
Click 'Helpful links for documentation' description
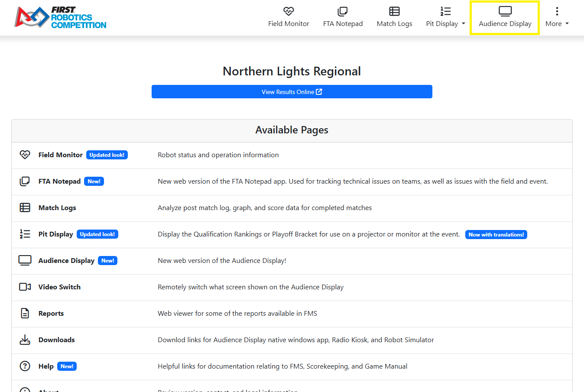(x=282, y=366)
